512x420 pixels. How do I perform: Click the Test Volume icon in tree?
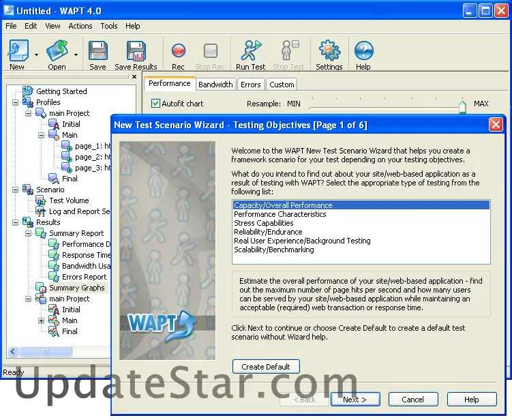[40, 200]
